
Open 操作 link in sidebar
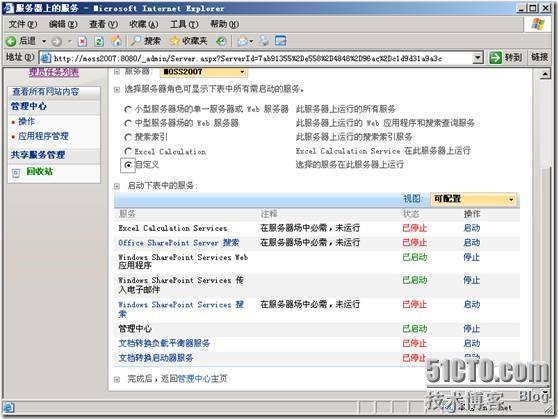[26, 122]
